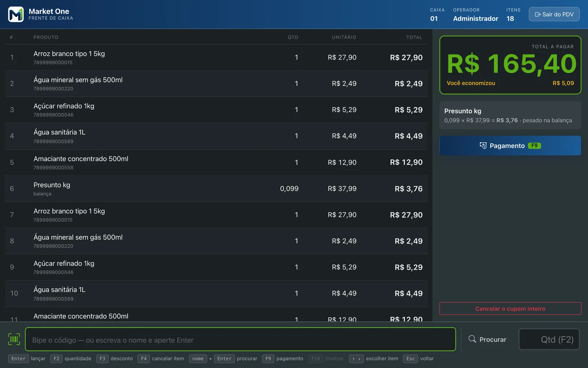Select row 10 Água sanitária 1L
588x368 pixels.
coord(216,293)
